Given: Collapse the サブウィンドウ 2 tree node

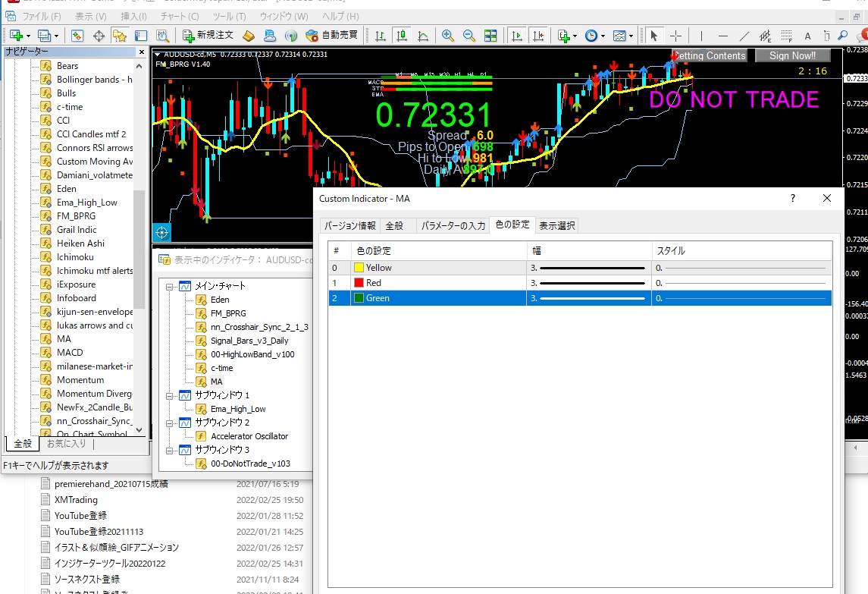Looking at the screenshot, I should [170, 423].
